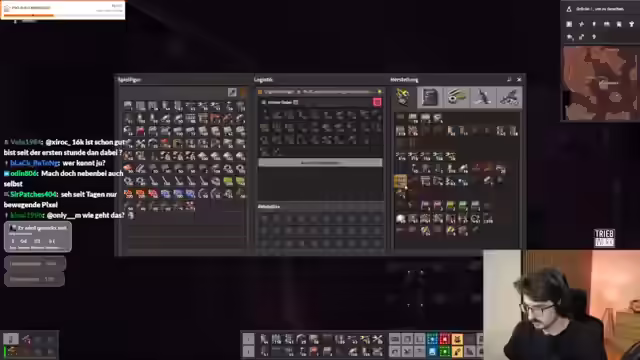Click the top orange shortcut button
The image size is (640, 360).
pyautogui.click(x=457, y=339)
